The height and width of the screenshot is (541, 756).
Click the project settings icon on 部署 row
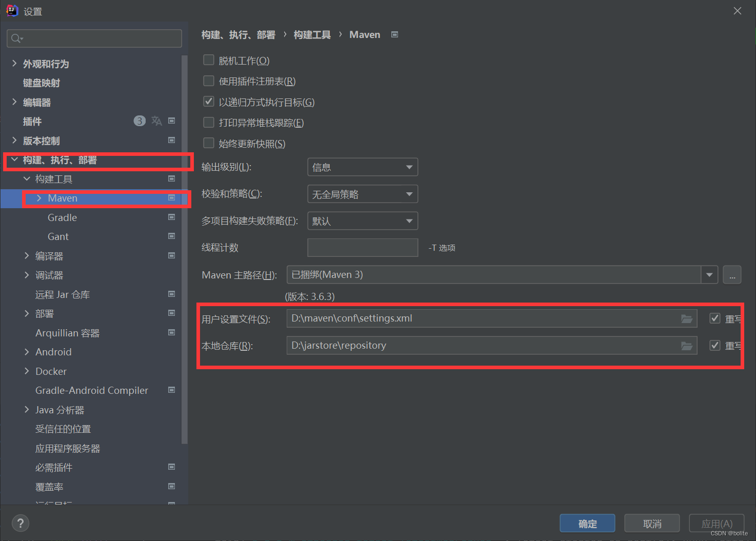click(x=172, y=313)
